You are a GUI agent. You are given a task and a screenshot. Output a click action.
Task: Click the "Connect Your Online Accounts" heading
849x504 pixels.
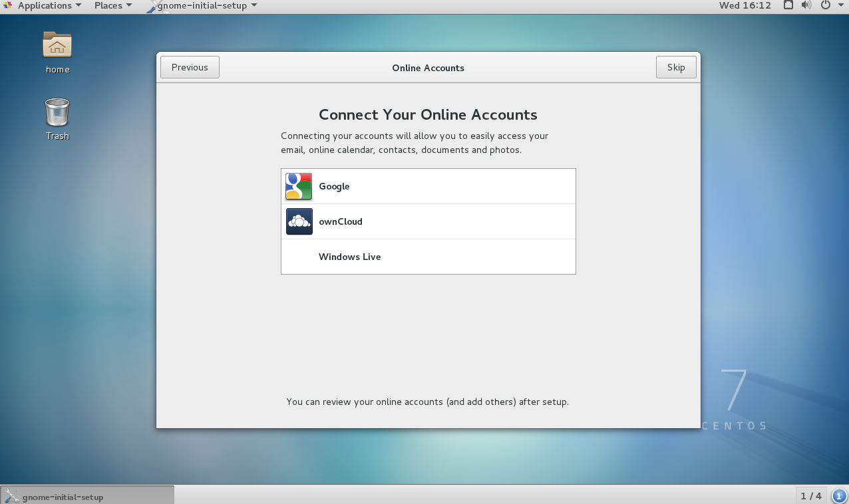point(428,114)
